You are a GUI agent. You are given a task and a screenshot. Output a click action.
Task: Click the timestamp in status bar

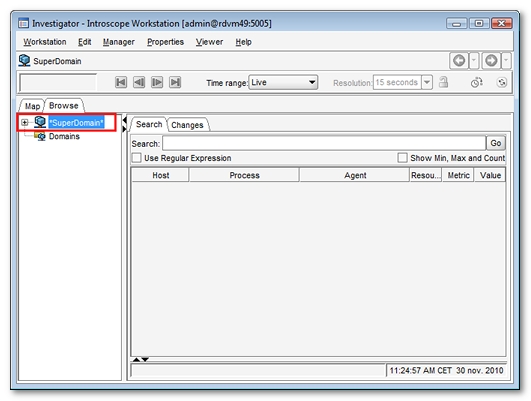(x=446, y=371)
